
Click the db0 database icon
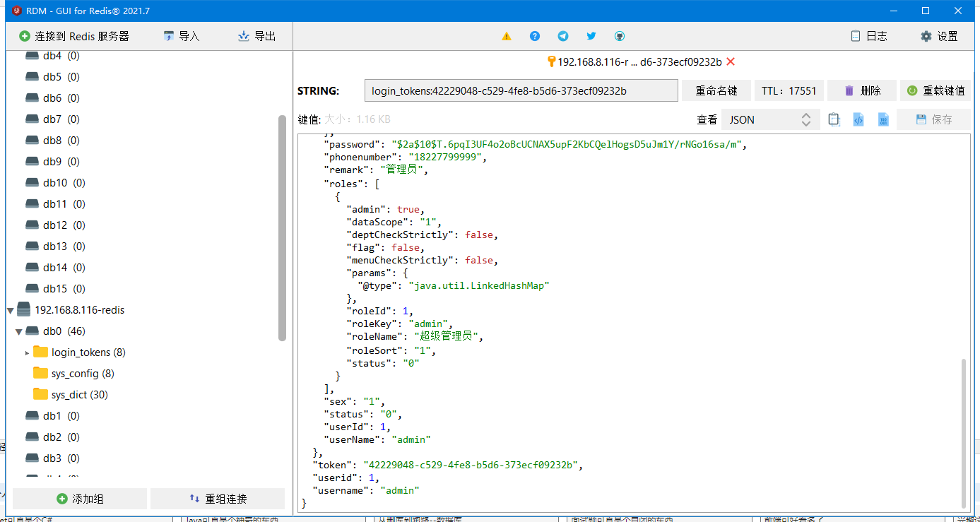pyautogui.click(x=33, y=331)
